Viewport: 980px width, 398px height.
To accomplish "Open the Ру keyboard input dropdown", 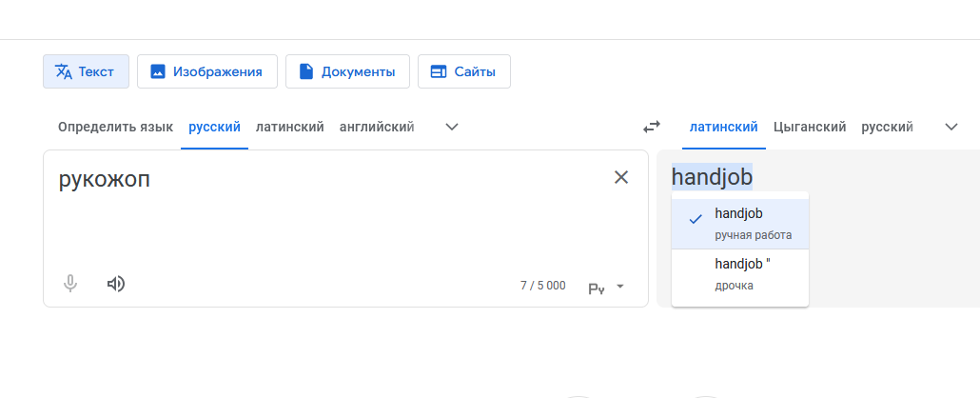I will (x=606, y=288).
